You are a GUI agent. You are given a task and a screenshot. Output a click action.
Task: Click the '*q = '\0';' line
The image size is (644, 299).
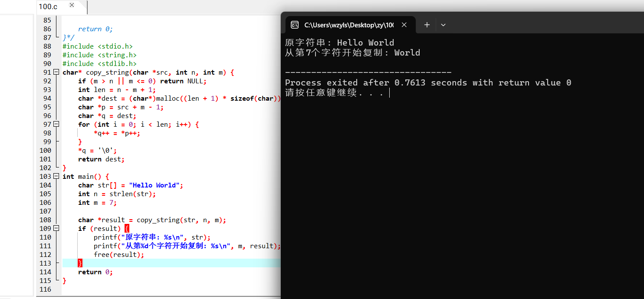tap(98, 151)
